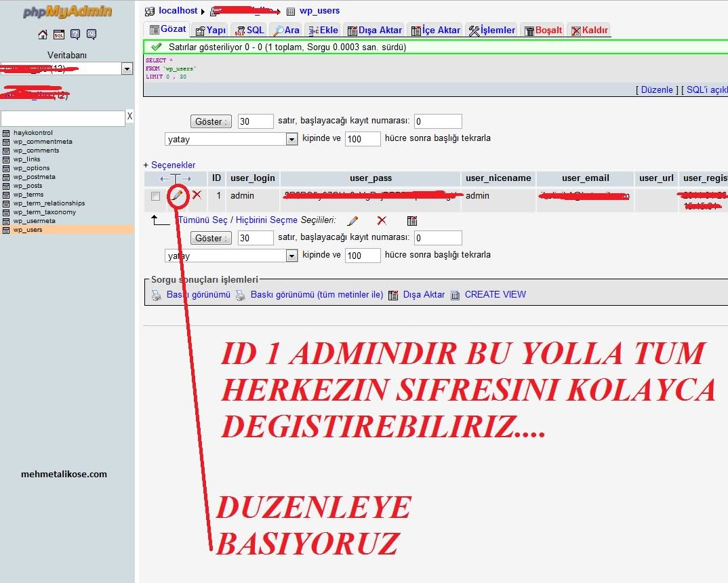Viewport: 728px width, 583px height.
Task: Edit selected rows pencil icon beside Seçilileri
Action: click(353, 220)
